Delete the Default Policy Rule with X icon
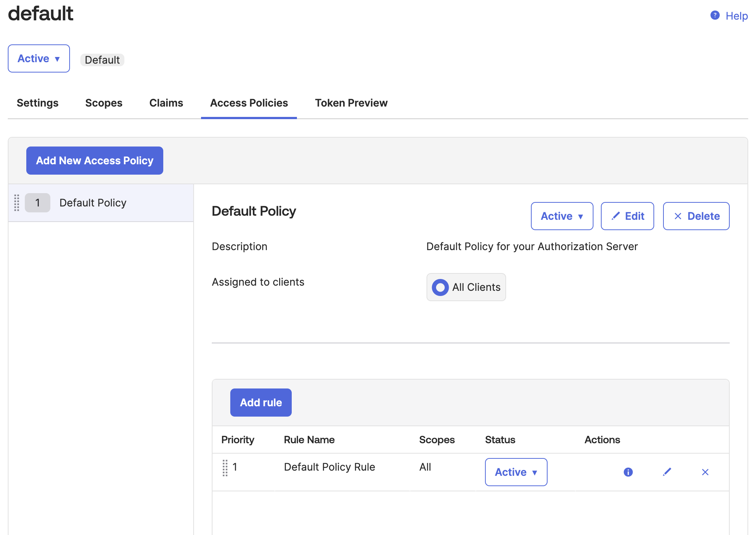The image size is (756, 535). tap(705, 472)
